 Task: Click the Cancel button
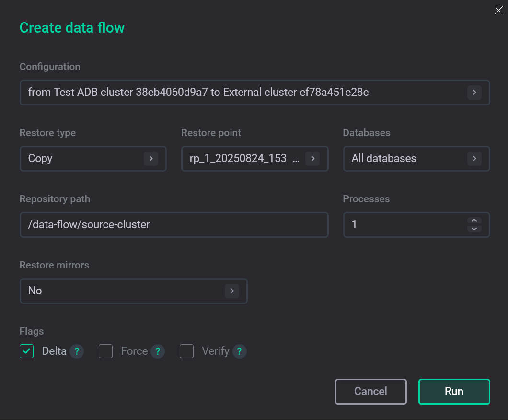(370, 391)
